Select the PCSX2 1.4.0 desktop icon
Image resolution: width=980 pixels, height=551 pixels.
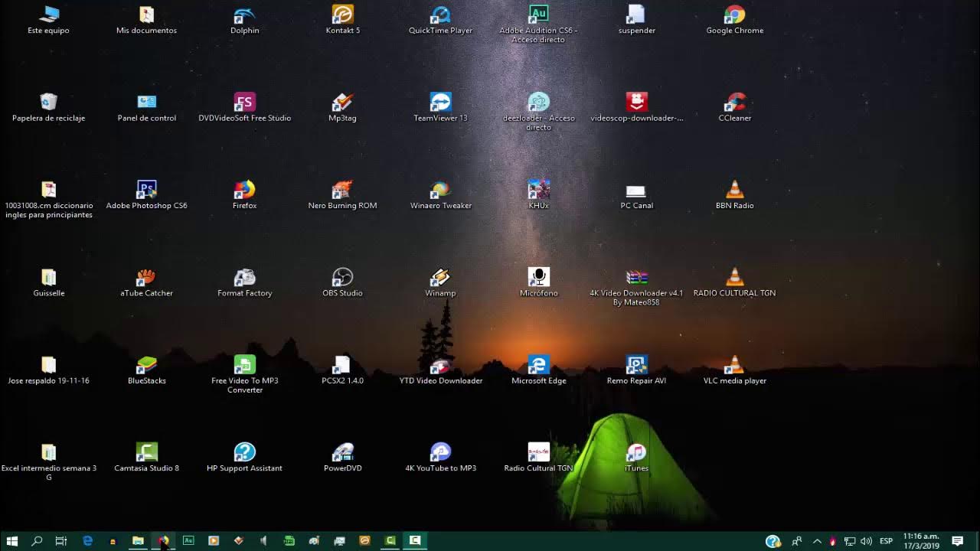(342, 370)
